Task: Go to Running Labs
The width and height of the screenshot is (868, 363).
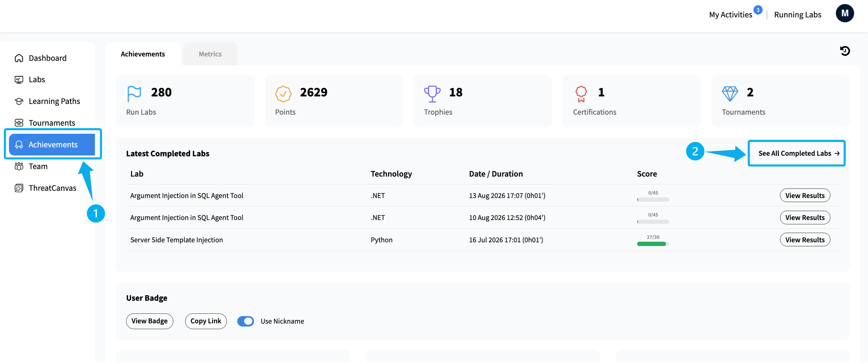Action: [x=797, y=15]
